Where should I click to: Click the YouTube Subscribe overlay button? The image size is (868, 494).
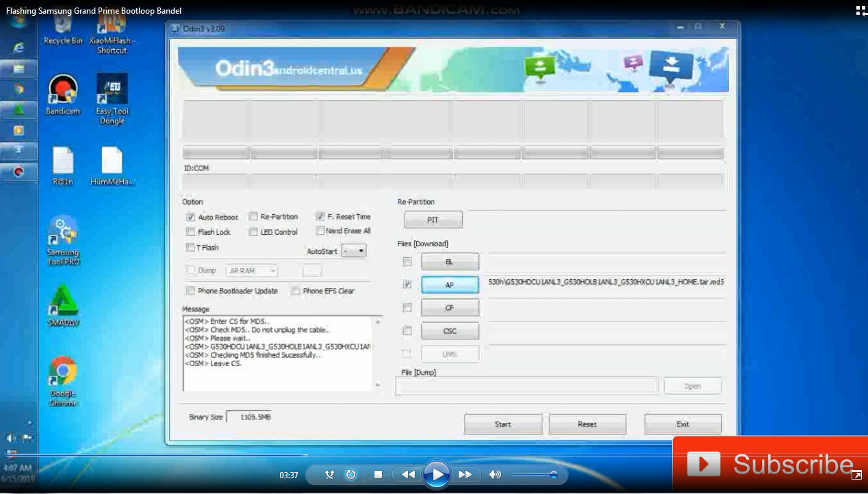coord(770,465)
